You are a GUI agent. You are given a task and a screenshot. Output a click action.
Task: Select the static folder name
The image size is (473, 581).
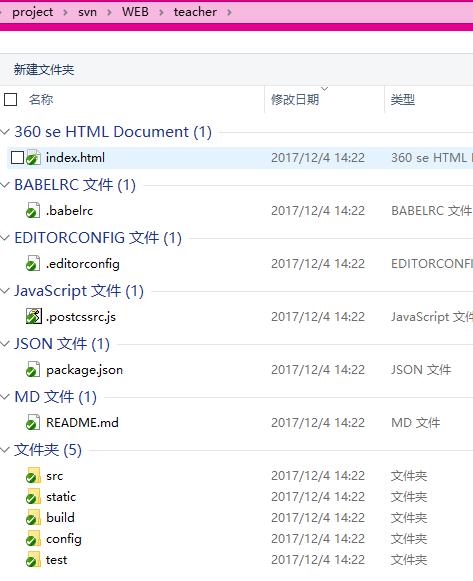point(61,497)
